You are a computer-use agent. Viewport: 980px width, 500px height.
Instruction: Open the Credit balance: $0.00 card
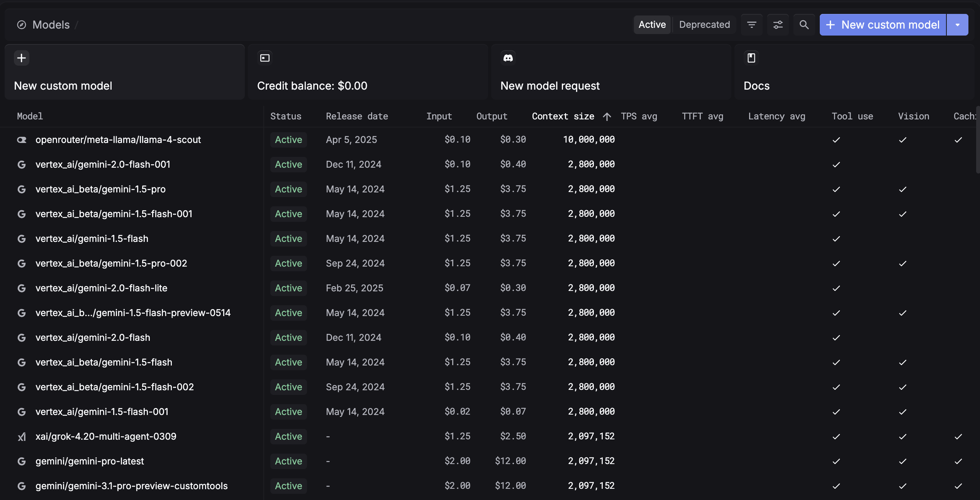(x=368, y=72)
